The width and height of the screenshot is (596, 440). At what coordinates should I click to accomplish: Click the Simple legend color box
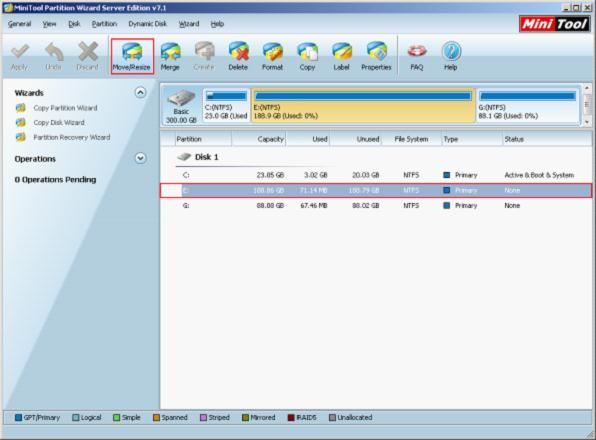click(x=117, y=418)
